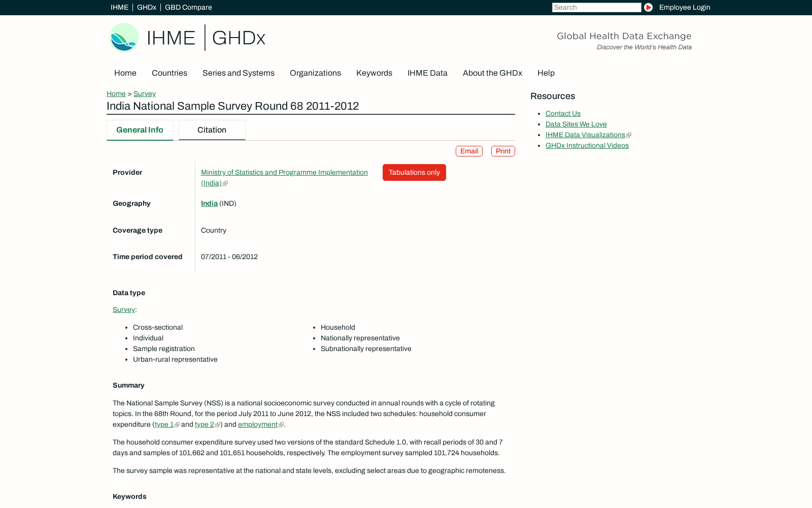Open the Survey data type link
812x508 pixels.
(x=124, y=309)
